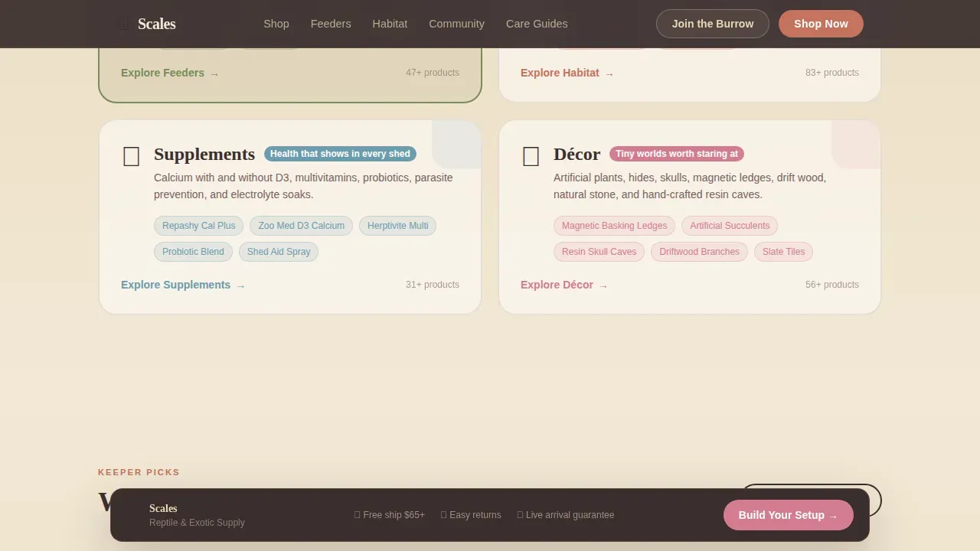Select the Resin Skull Caves tag
Image resolution: width=980 pixels, height=551 pixels.
(x=599, y=252)
